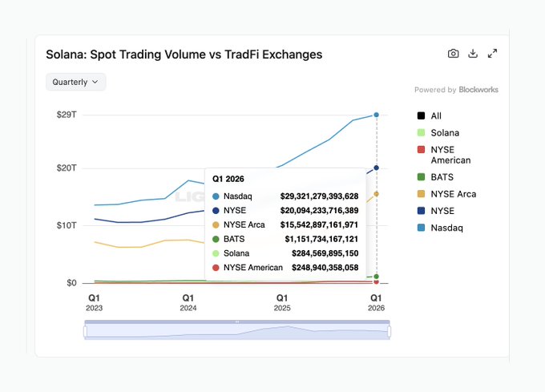
Task: Click right handle of range slider
Action: 390,331
